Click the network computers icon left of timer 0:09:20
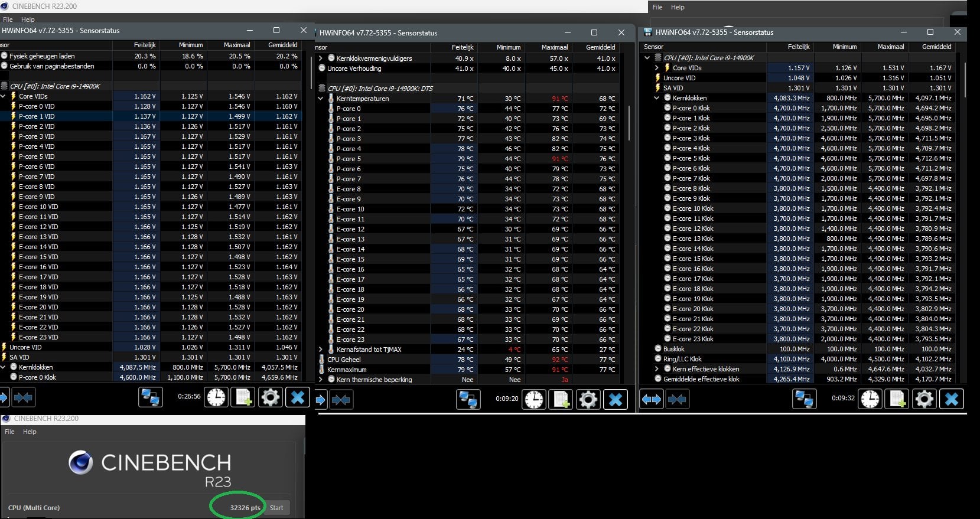Viewport: 980px width, 519px height. pos(468,400)
